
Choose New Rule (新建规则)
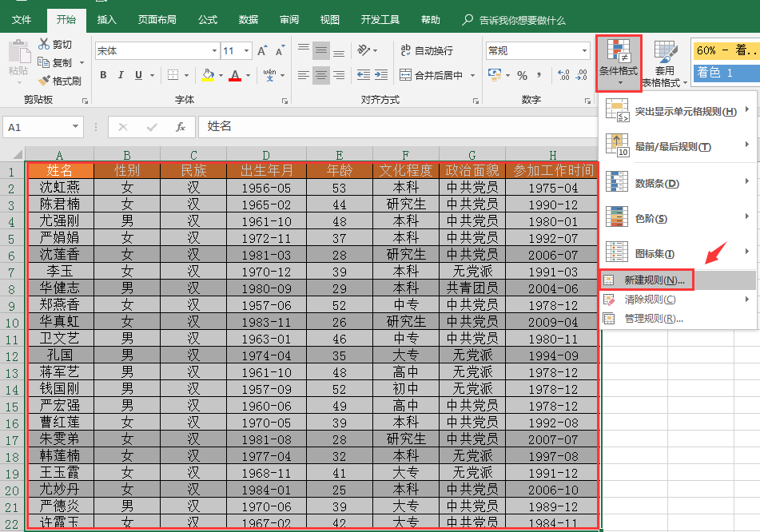[678, 280]
